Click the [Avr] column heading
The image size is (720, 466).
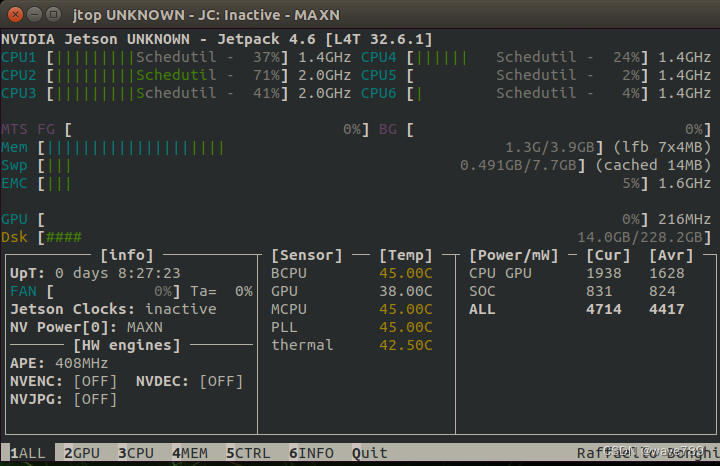671,255
